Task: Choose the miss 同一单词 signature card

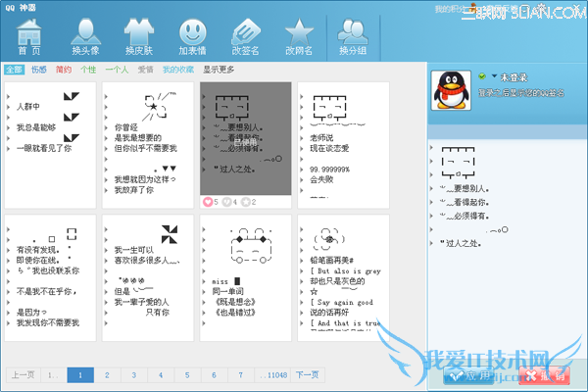Action: point(246,278)
